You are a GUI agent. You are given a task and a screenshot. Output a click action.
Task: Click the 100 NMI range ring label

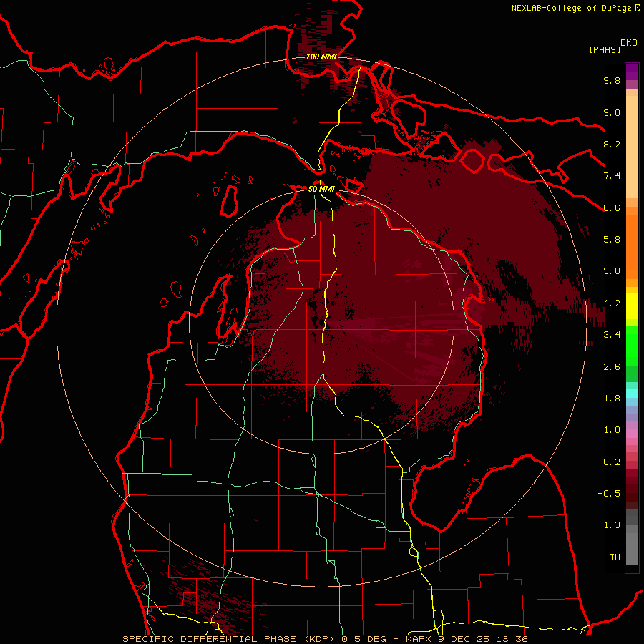coord(321,57)
